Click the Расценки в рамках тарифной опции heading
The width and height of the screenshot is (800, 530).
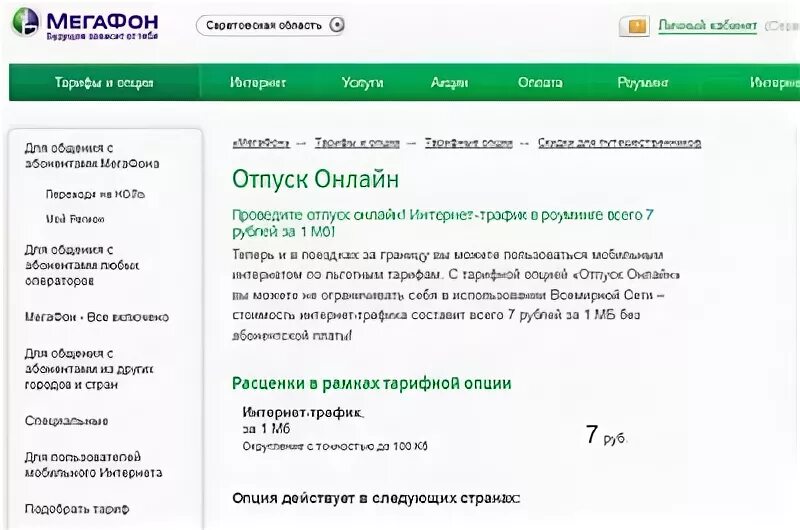[371, 383]
